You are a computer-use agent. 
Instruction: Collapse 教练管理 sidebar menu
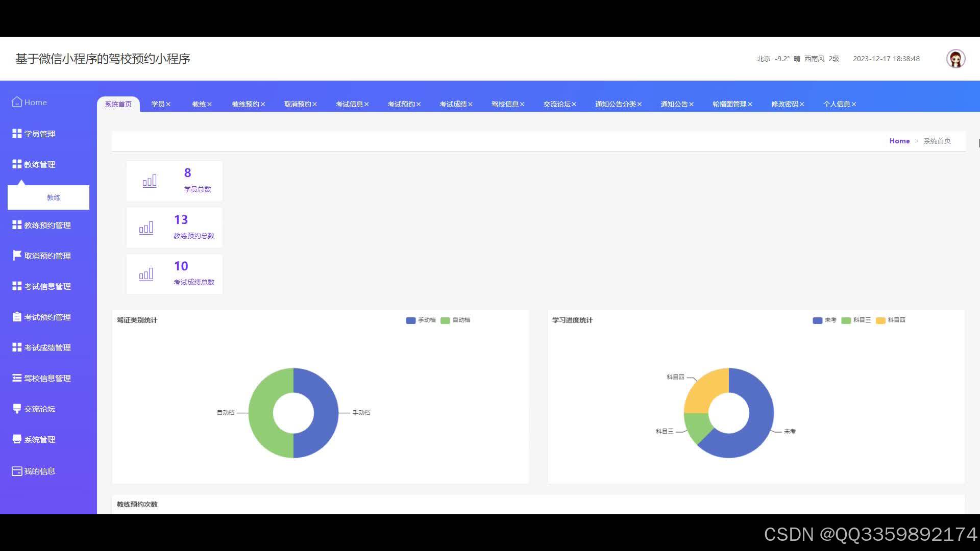coord(48,164)
